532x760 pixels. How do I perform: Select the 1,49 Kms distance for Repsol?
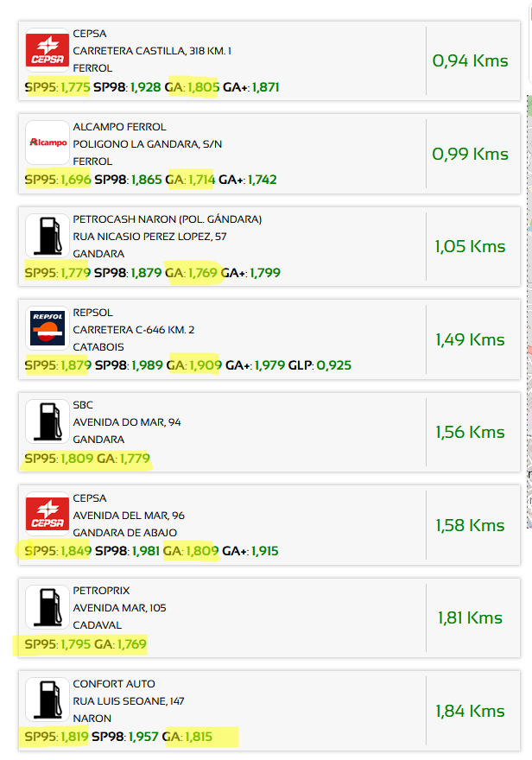pyautogui.click(x=470, y=339)
